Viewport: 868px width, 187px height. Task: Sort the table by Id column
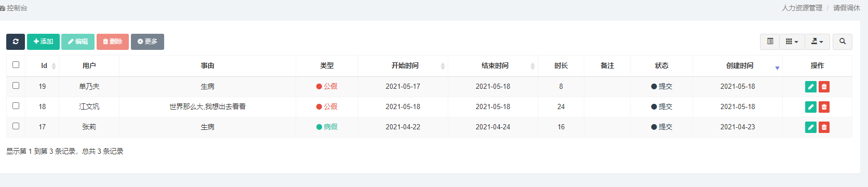click(44, 66)
